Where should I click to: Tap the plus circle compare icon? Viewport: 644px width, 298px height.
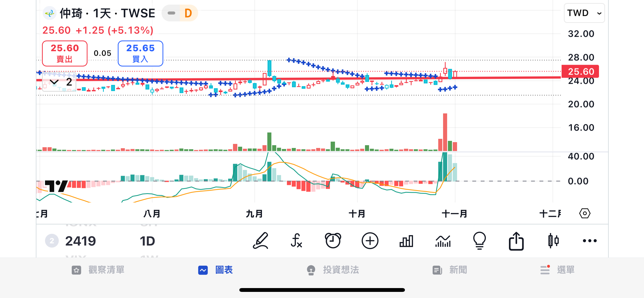point(370,241)
